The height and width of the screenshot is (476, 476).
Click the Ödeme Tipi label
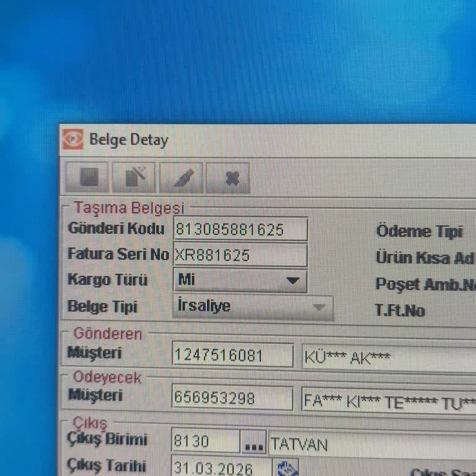[x=419, y=232]
